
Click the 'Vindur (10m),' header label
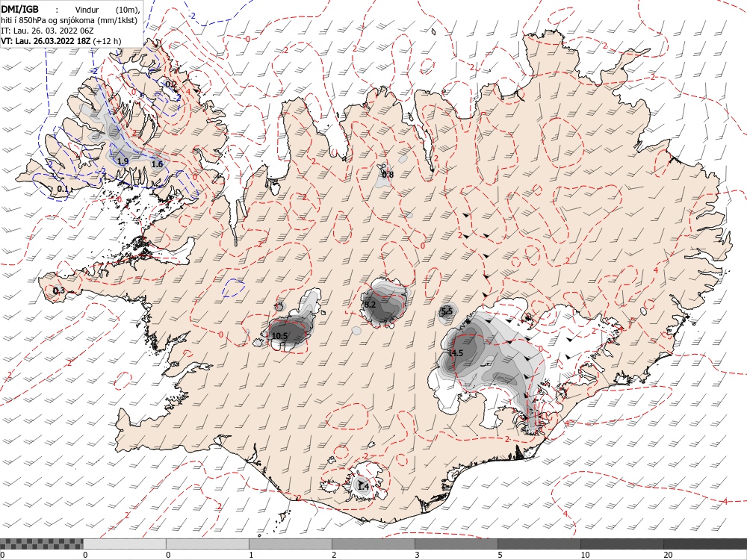(x=108, y=10)
